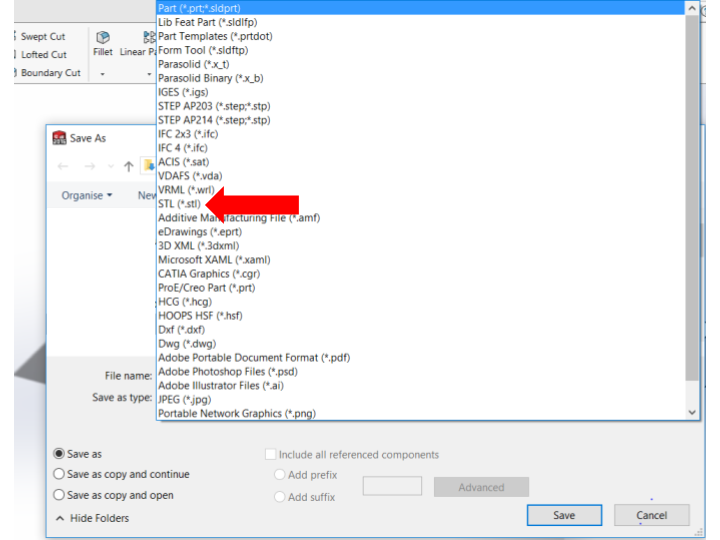Select Dwg (*.dwg) format
720x540 pixels.
[421, 343]
